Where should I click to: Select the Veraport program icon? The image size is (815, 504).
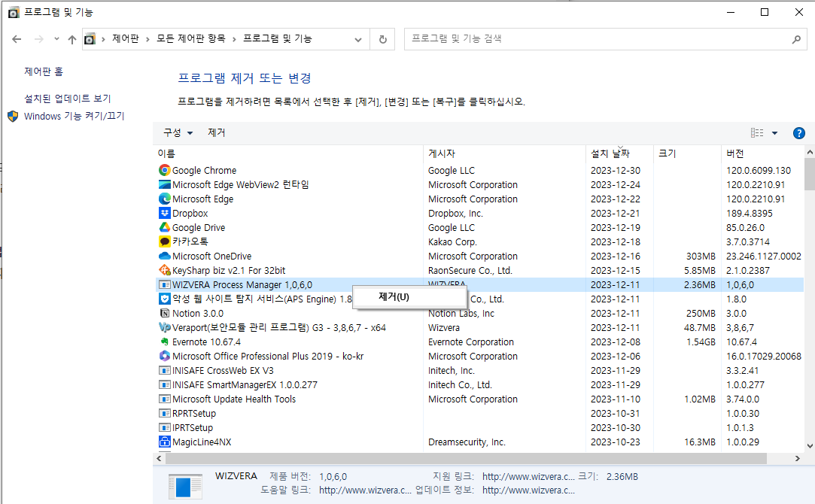click(164, 327)
